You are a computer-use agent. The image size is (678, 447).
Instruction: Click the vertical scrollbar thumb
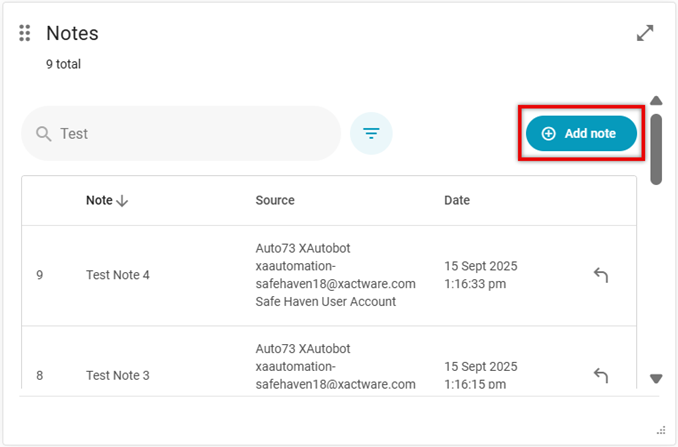point(657,148)
